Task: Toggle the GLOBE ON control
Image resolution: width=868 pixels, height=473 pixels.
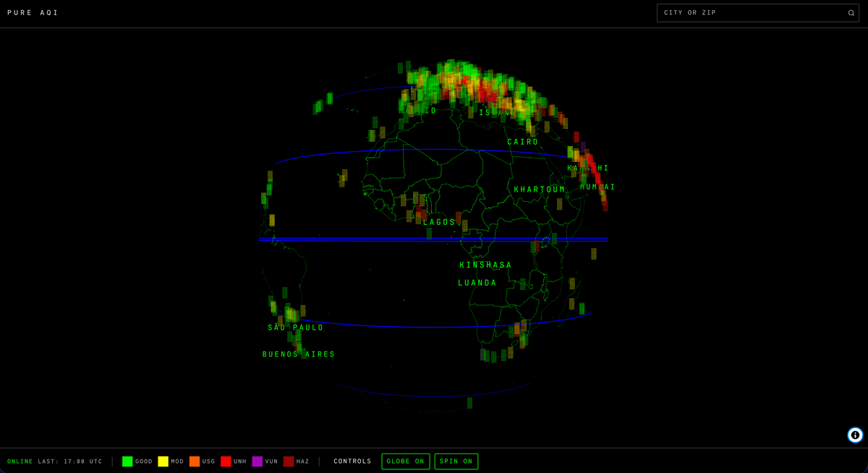Action: click(x=405, y=461)
